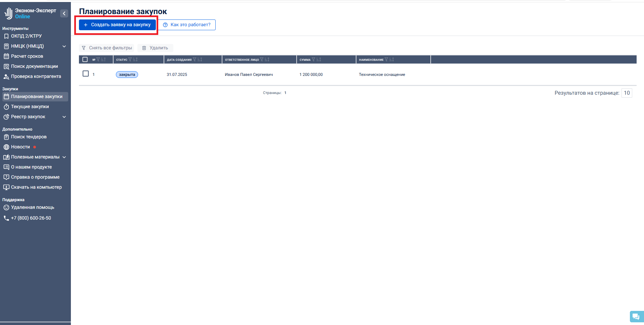Viewport: 644px width, 325px height.
Task: Click sort icon in Ответственное лицо column
Action: click(267, 59)
